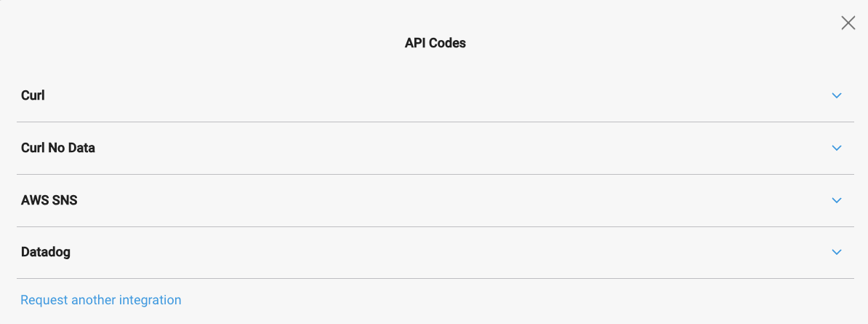868x324 pixels.
Task: Expand the Curl section chevron
Action: pyautogui.click(x=837, y=95)
